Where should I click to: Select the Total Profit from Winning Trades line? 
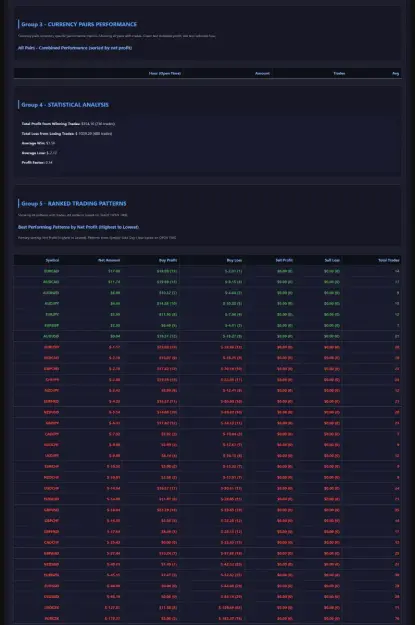coord(68,124)
